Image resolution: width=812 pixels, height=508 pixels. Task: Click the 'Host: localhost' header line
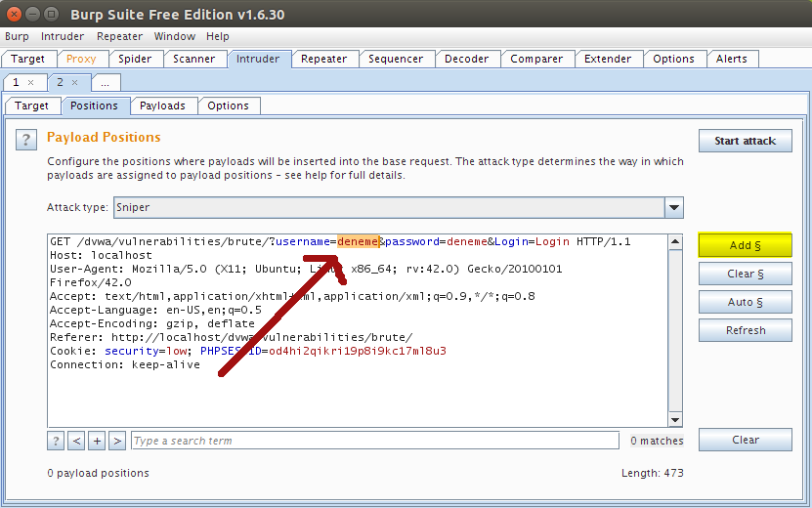point(101,255)
